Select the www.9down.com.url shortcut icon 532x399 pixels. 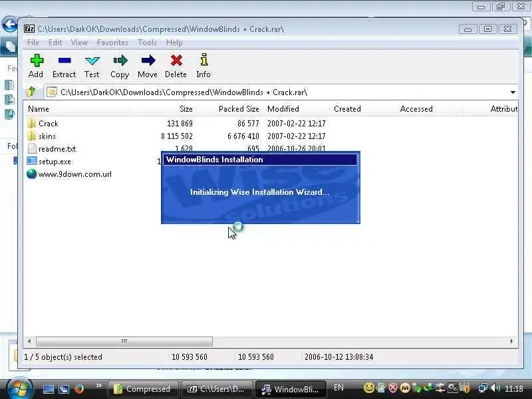pos(31,174)
